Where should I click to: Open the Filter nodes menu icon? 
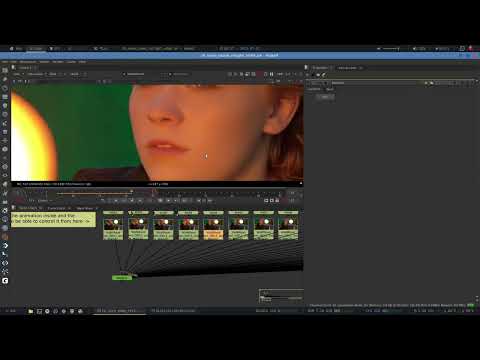(x=5, y=114)
